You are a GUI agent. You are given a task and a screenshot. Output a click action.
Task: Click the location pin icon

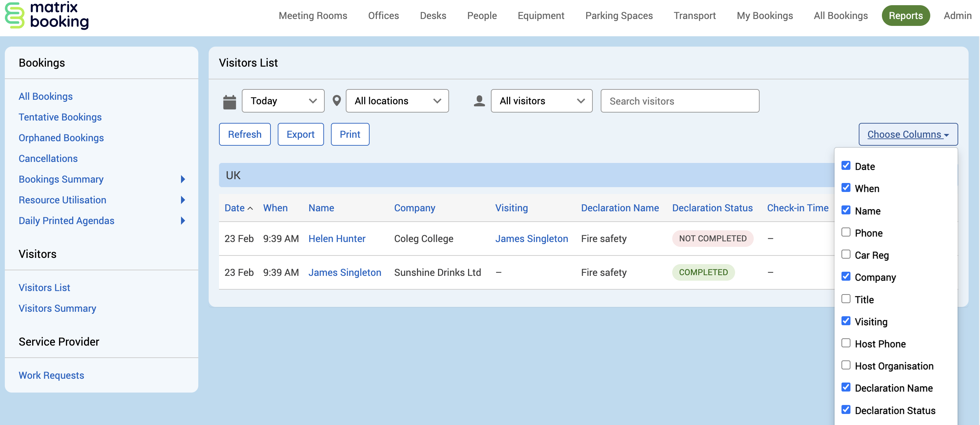click(x=336, y=101)
